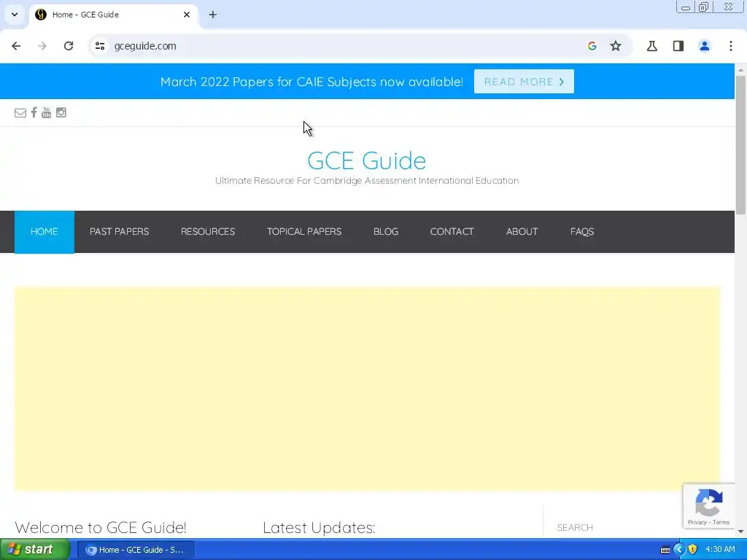Bookmark this page with the star icon

[616, 46]
